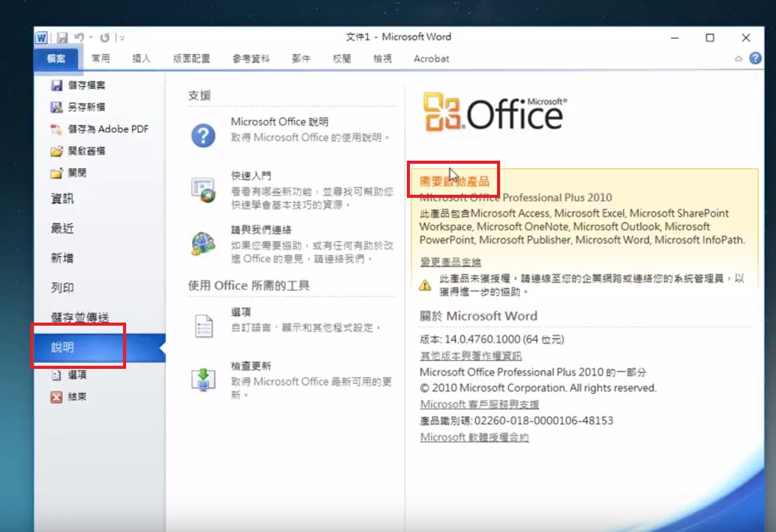Click the 選項 document icon under tools
Image resolution: width=776 pixels, height=532 pixels.
tap(203, 326)
